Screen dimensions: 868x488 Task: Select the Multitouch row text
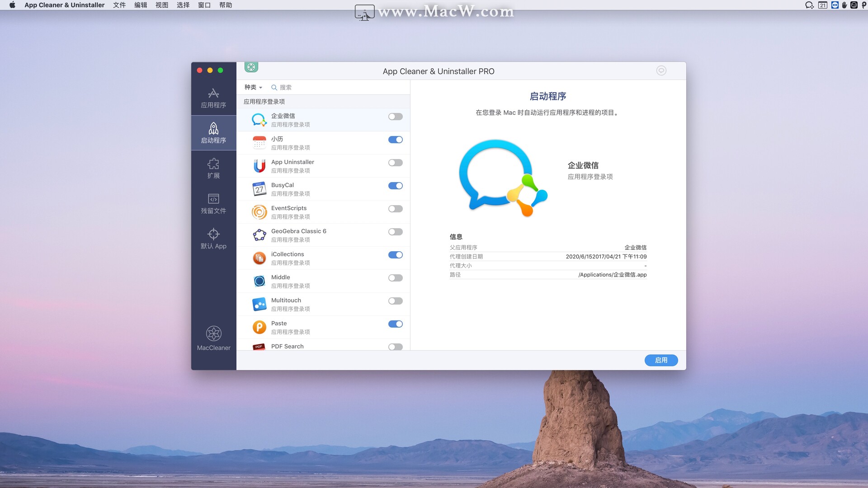click(x=286, y=300)
